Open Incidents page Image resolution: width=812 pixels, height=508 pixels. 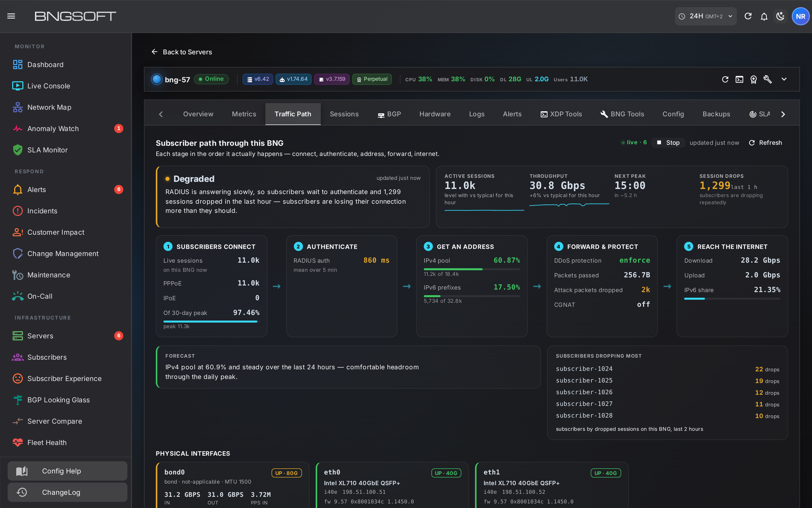66,211
